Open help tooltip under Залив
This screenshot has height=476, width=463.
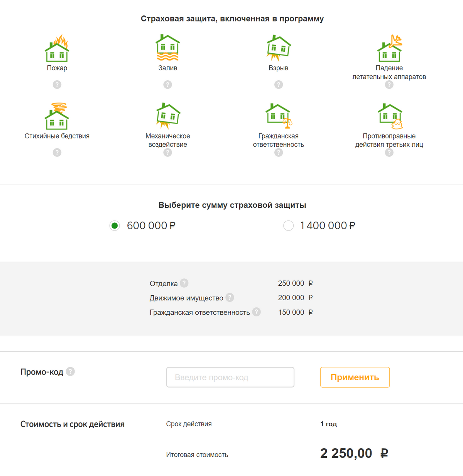(167, 85)
